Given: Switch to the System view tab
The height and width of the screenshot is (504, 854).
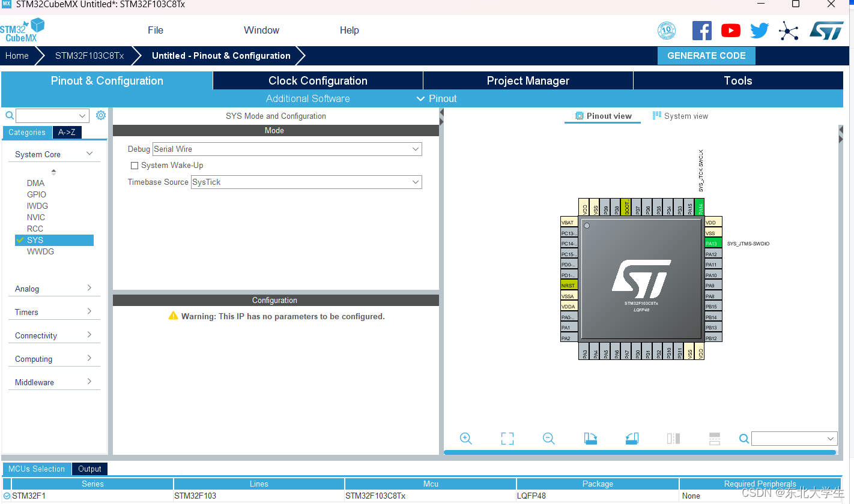Looking at the screenshot, I should 680,116.
